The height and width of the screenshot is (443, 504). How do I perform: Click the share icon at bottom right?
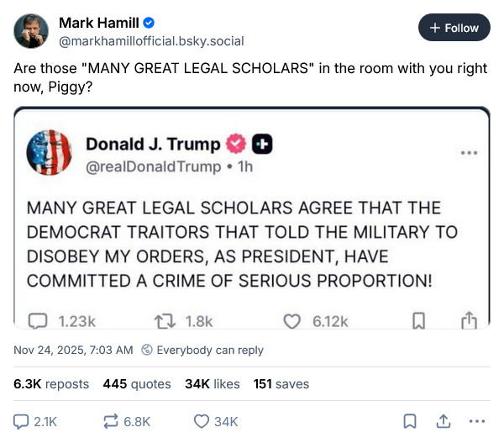tap(443, 422)
